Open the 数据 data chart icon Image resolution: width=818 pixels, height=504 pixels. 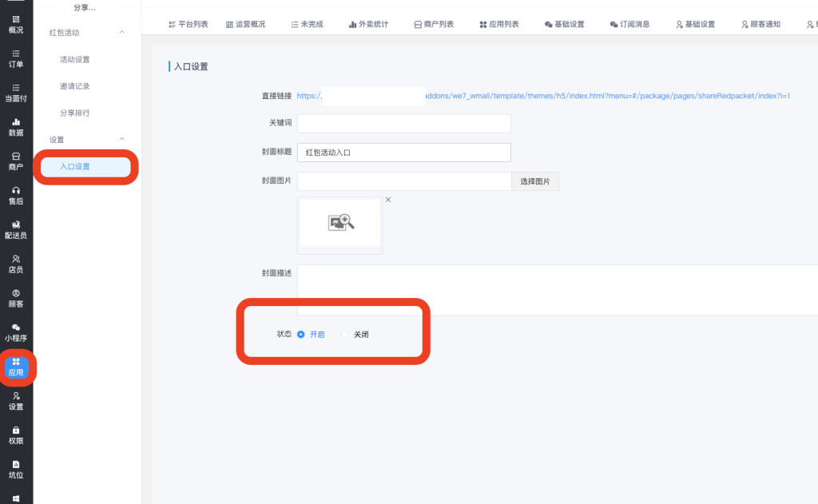pyautogui.click(x=16, y=126)
